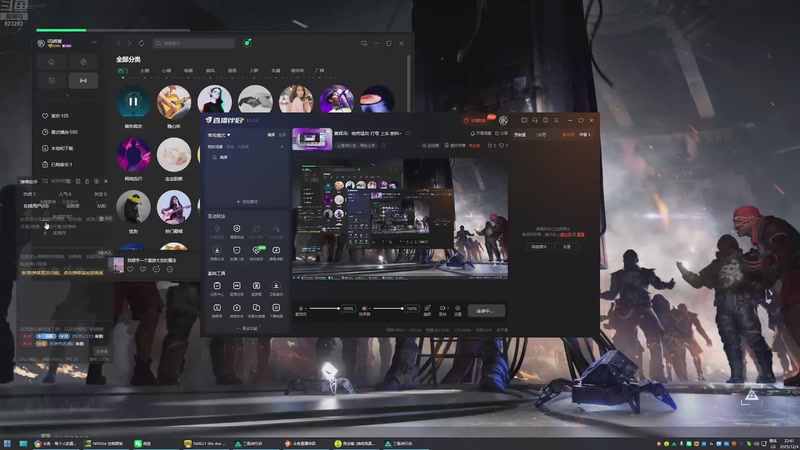Screen dimensions: 800x450
Task: Open the home icon in the music sidebar
Action: point(52,62)
